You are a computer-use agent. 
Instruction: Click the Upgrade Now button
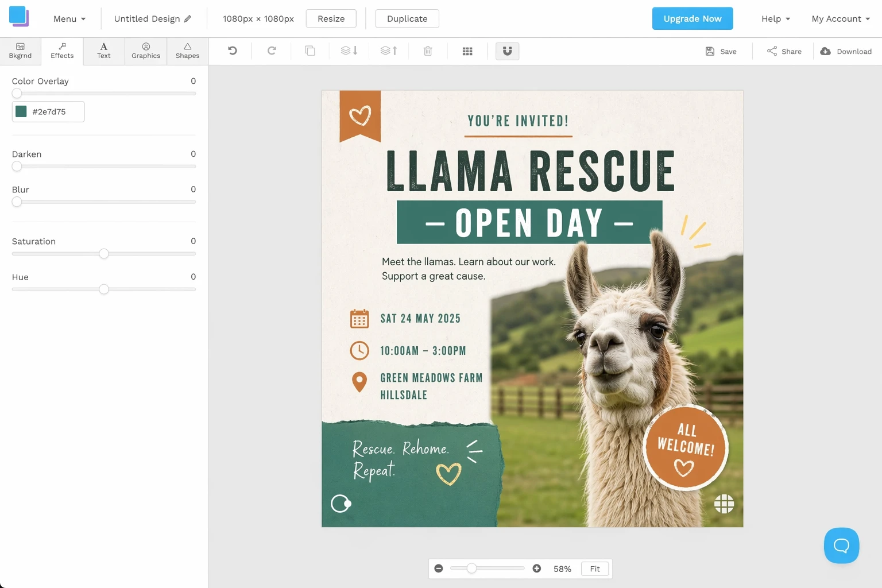click(693, 18)
